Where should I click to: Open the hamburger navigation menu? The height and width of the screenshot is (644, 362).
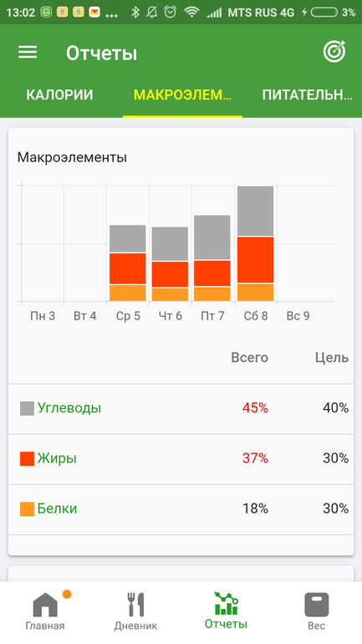point(28,52)
